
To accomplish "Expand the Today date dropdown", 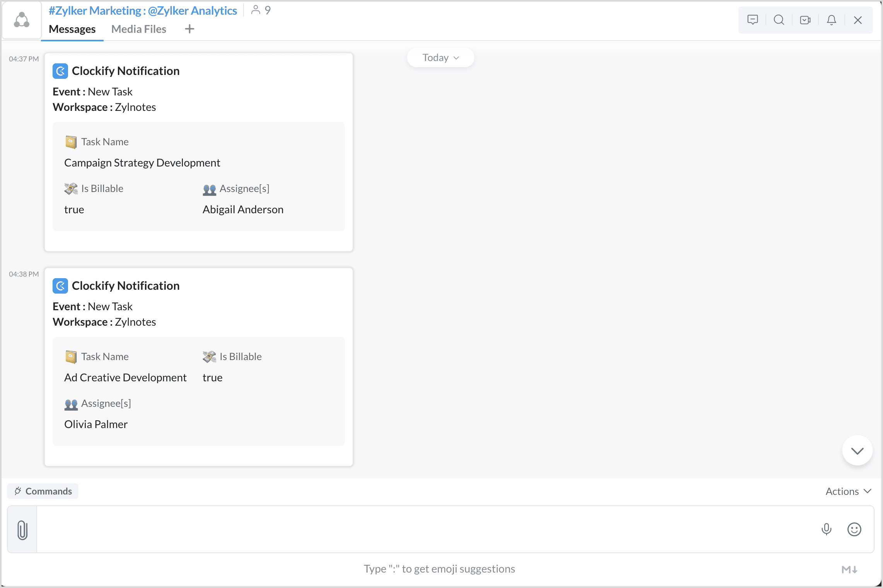I will coord(440,58).
